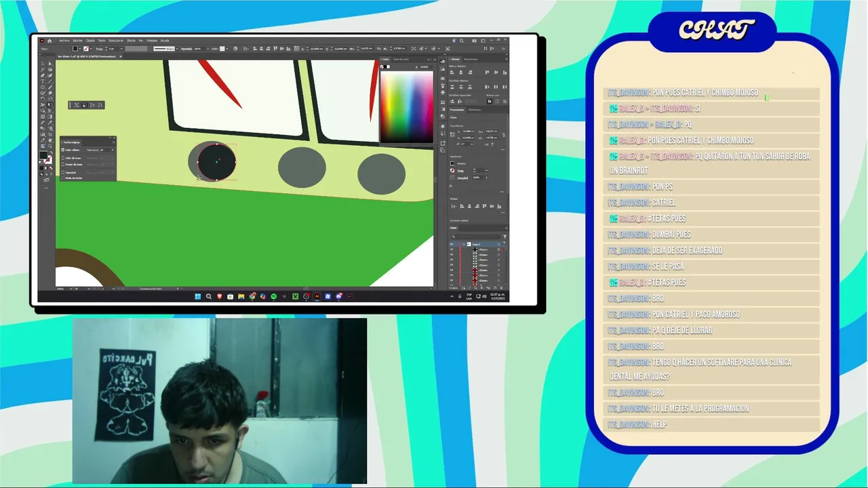The image size is (868, 488).
Task: Select the Eyedropper tool
Action: pyautogui.click(x=50, y=123)
